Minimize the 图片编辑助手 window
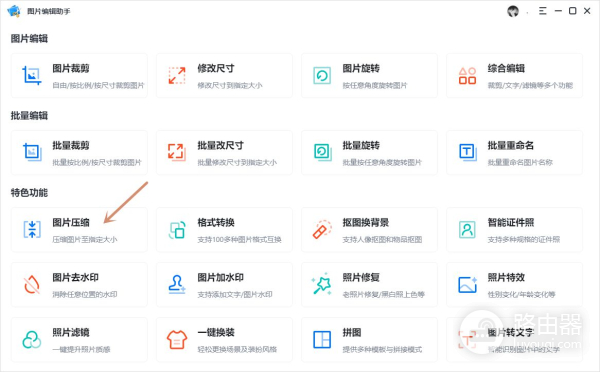Viewport: 600px width, 372px height. point(558,11)
